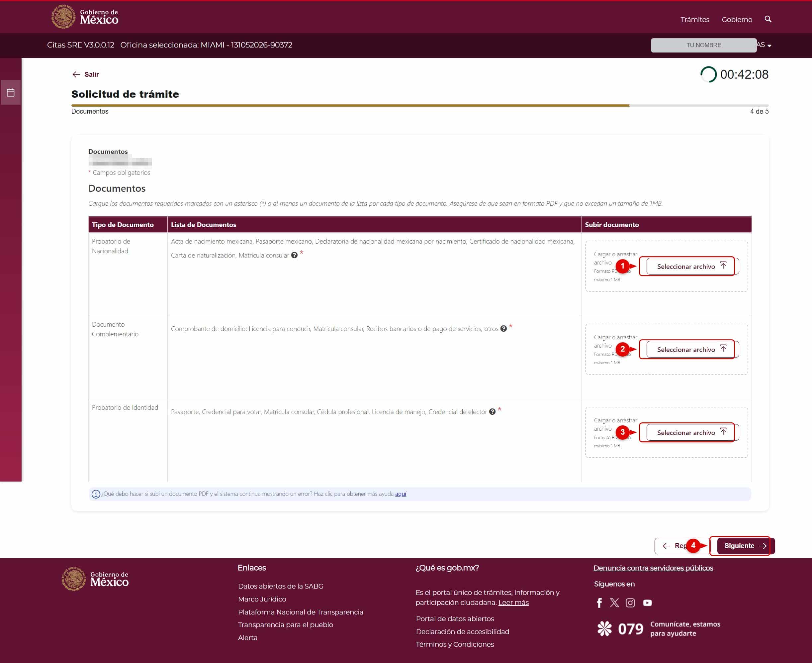Click ¿Qué es gob.mx? footer heading
This screenshot has width=812, height=663.
pos(447,568)
